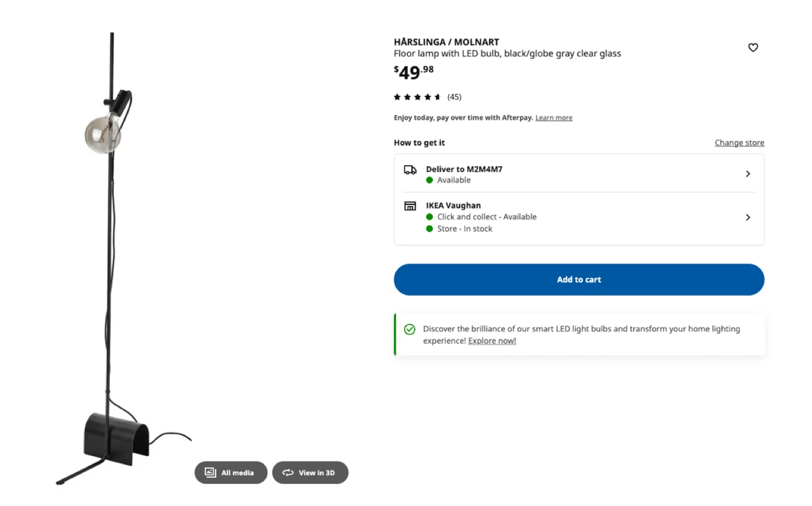Screen dimensions: 812x506
Task: Click the image gallery icon in All media
Action: (210, 473)
